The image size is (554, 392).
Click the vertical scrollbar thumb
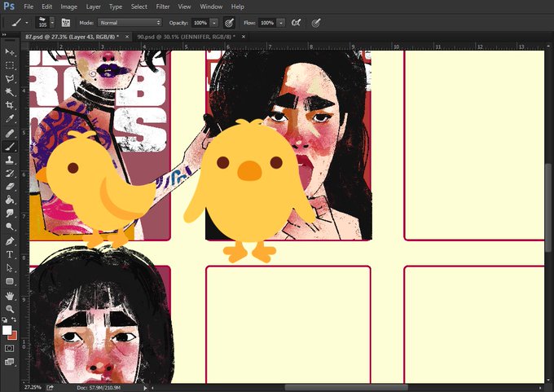click(x=548, y=209)
